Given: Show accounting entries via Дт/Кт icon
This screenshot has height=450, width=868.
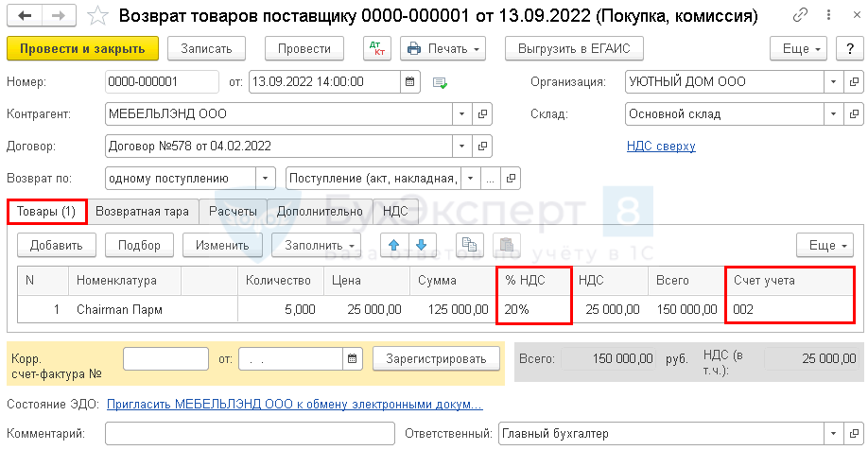Looking at the screenshot, I should [x=376, y=49].
